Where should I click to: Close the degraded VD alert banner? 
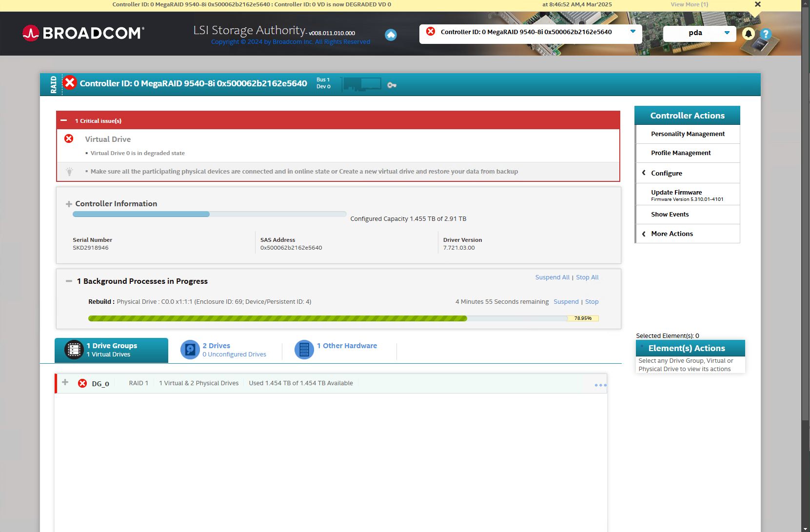point(757,4)
